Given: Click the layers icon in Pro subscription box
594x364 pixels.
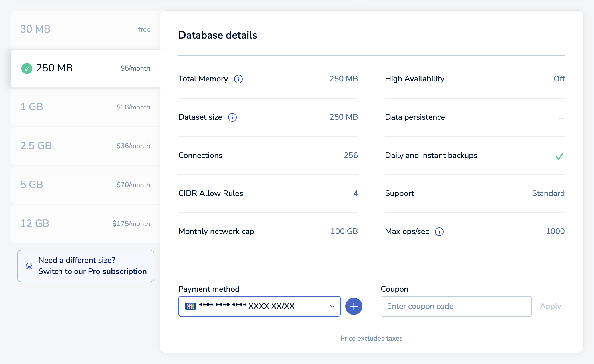Looking at the screenshot, I should pos(29,266).
